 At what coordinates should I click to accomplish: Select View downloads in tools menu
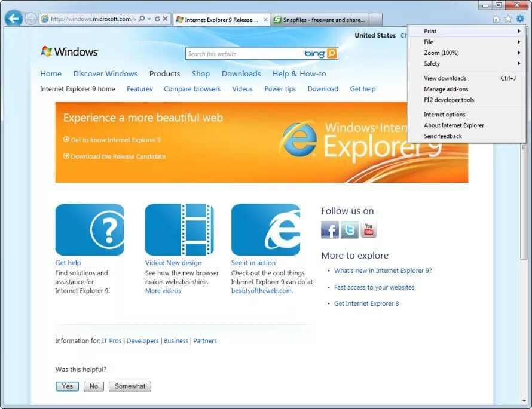467,78
